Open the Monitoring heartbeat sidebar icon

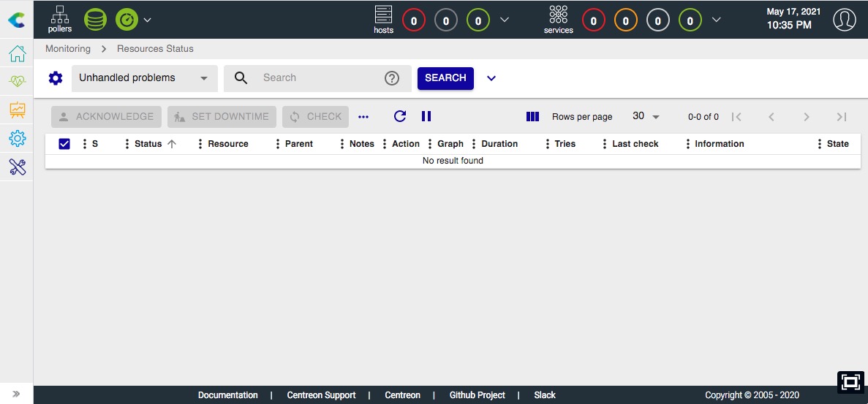(x=17, y=82)
